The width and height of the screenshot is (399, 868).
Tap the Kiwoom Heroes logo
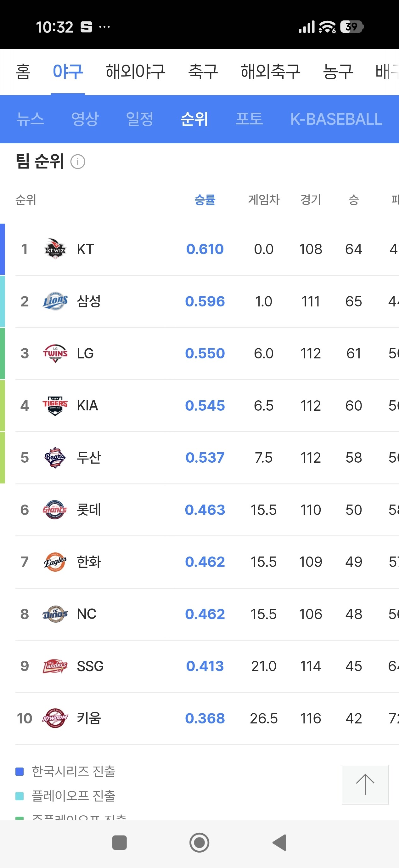click(55, 718)
